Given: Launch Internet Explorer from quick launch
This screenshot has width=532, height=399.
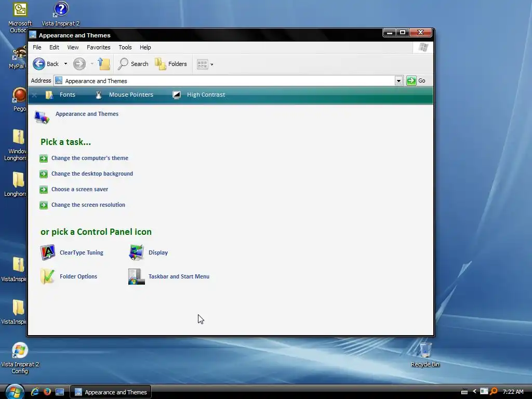Looking at the screenshot, I should pyautogui.click(x=35, y=392).
